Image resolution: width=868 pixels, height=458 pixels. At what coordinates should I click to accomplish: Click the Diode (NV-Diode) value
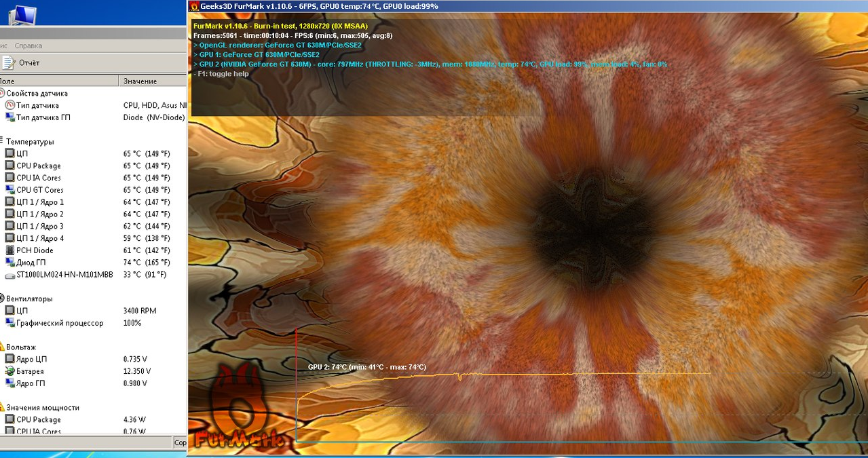point(154,117)
